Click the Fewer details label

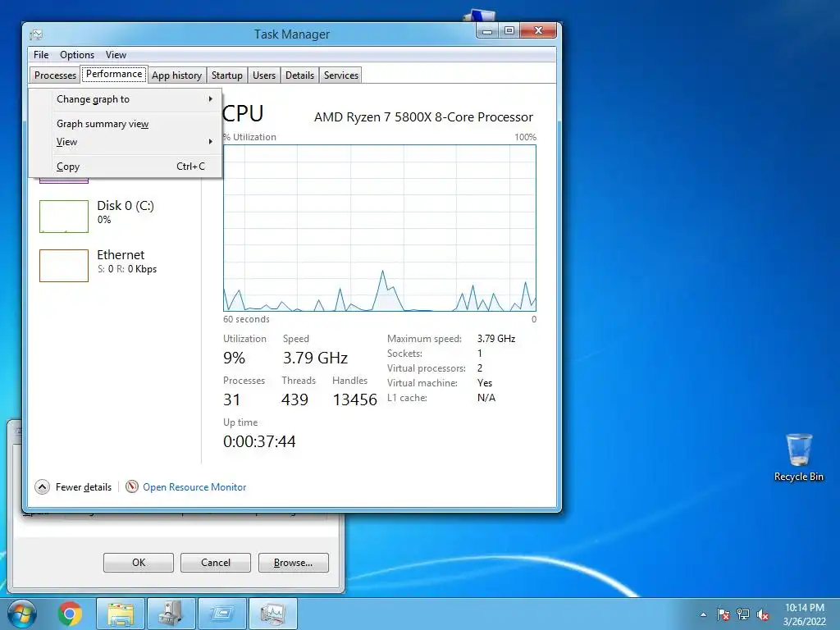[84, 487]
